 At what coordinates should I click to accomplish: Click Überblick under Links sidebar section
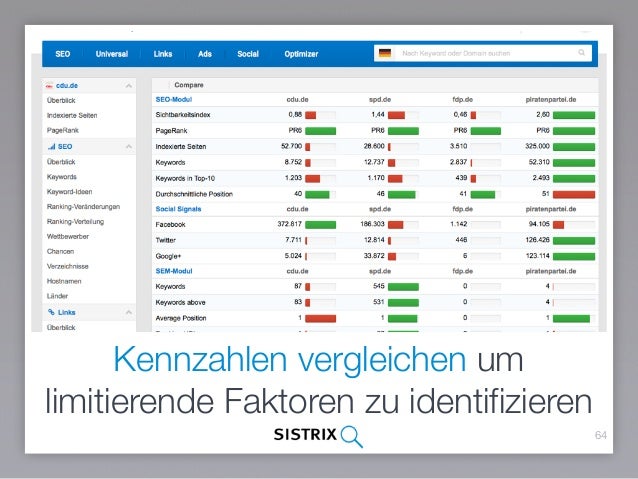61,328
